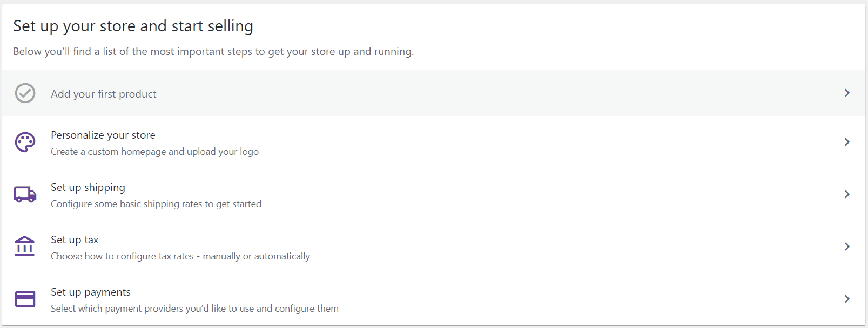
Task: Click the Set up your store heading
Action: [x=133, y=26]
